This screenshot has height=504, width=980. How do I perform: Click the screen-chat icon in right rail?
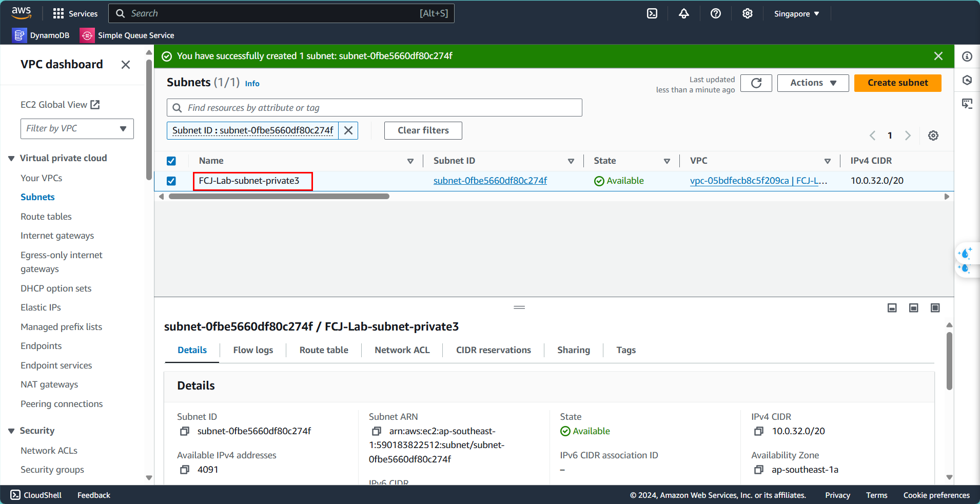[967, 104]
